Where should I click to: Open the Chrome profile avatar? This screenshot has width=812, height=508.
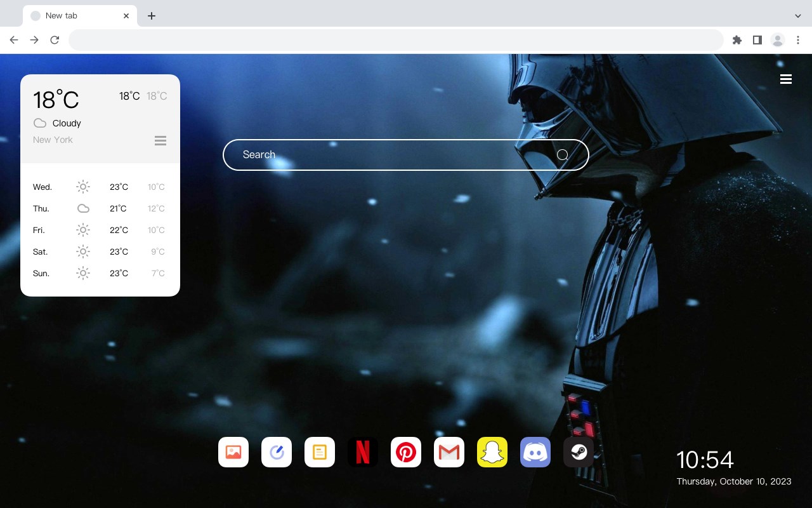(778, 40)
